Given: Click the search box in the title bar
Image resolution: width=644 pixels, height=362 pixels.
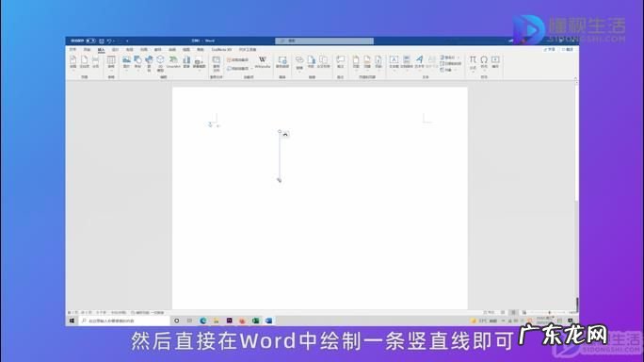Looking at the screenshot, I should 325,41.
